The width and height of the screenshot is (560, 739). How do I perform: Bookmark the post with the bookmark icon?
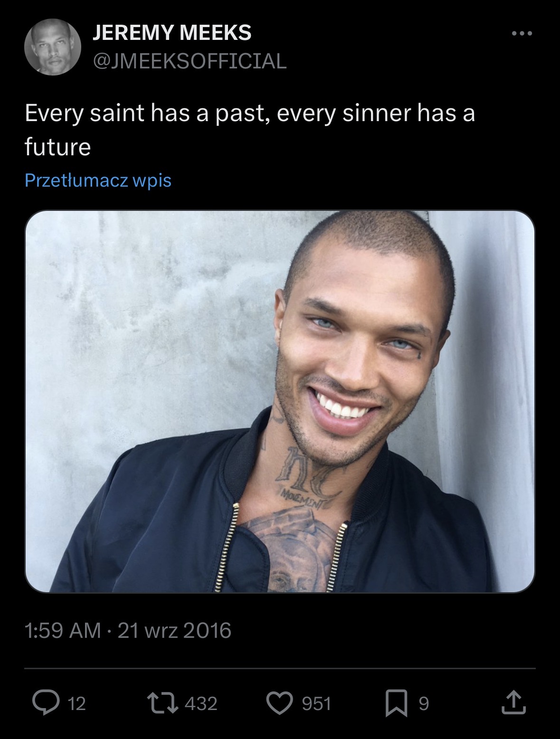point(397,703)
